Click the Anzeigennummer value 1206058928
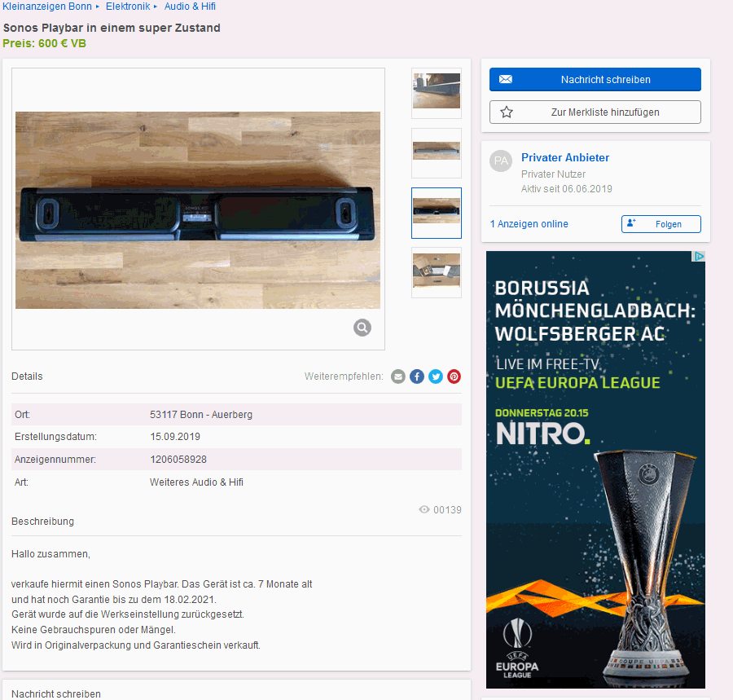Viewport: 733px width, 700px height. click(x=178, y=460)
